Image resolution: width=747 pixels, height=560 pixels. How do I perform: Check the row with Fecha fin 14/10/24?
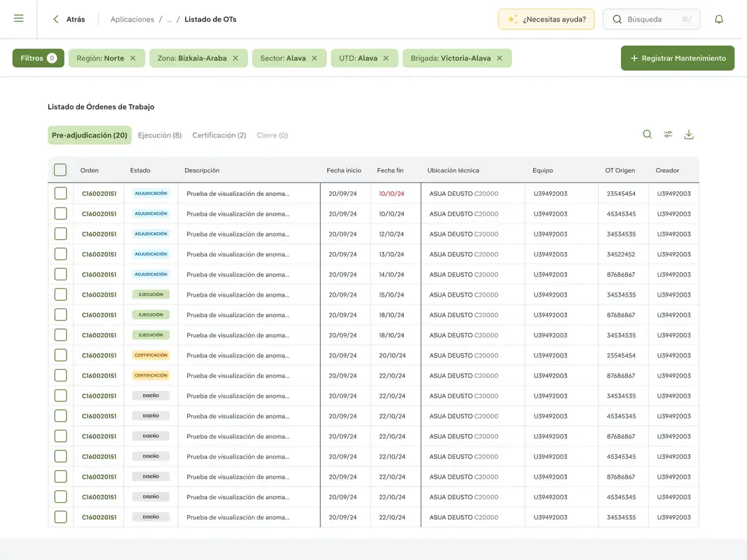61,274
